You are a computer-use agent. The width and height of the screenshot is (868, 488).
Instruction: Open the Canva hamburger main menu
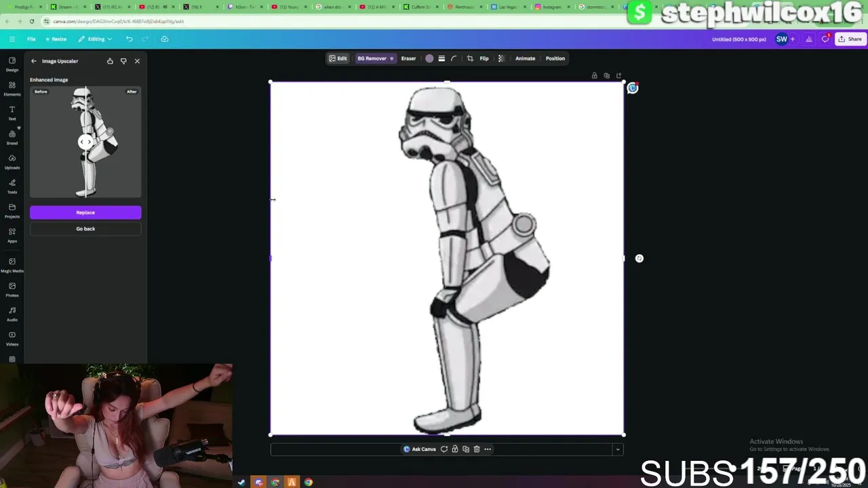pos(12,39)
